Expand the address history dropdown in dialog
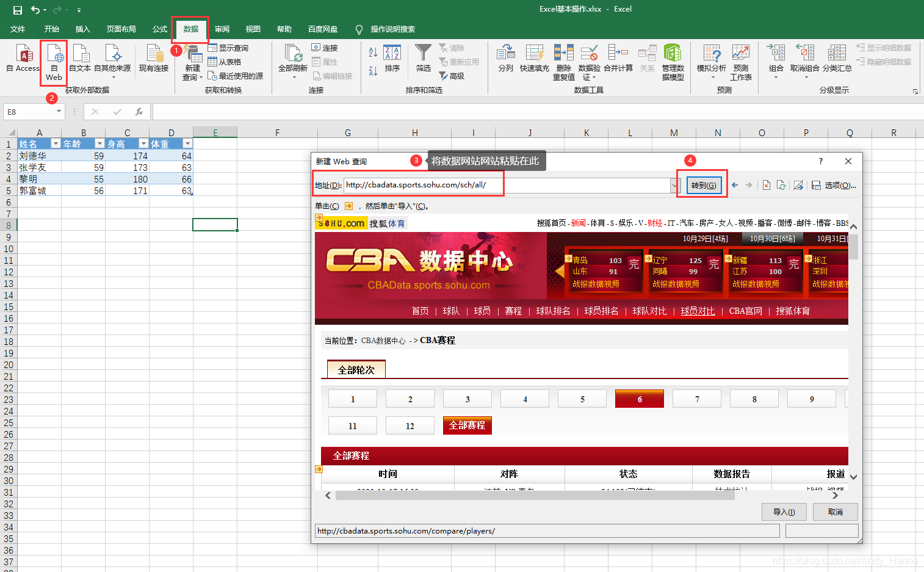Screen dimensions: 924x572 coord(674,185)
